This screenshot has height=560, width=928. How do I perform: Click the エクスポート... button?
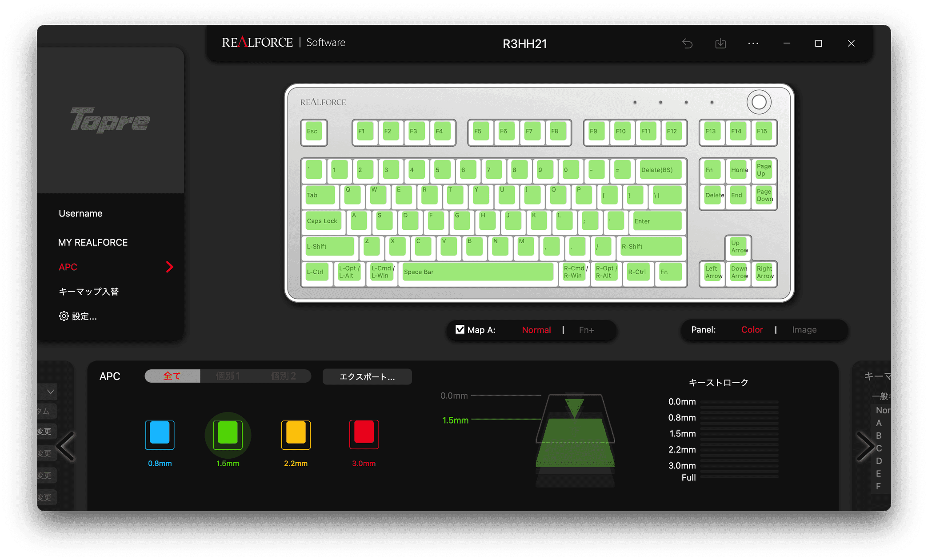pyautogui.click(x=367, y=377)
